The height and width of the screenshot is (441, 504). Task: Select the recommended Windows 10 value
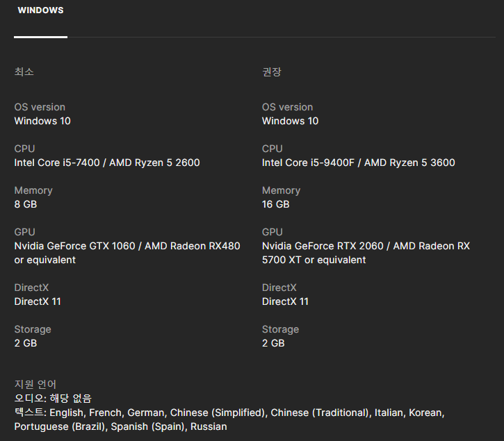[x=290, y=121]
